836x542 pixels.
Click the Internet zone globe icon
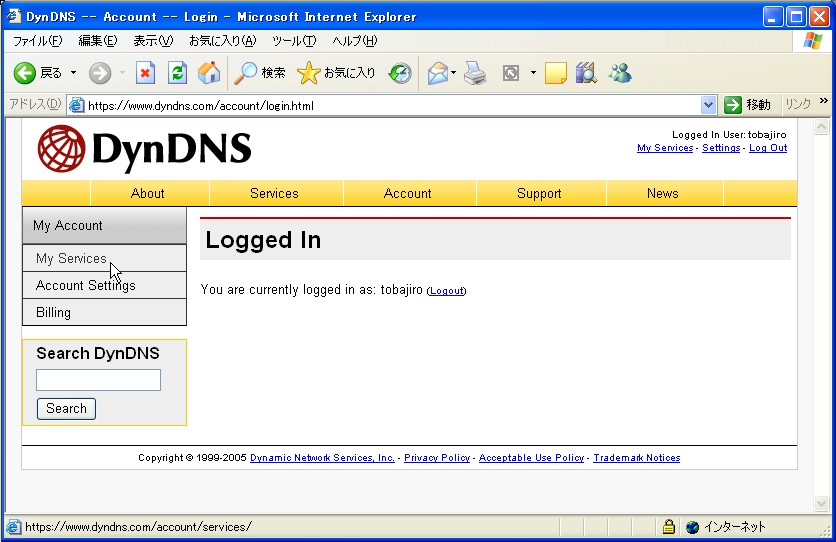(x=693, y=527)
